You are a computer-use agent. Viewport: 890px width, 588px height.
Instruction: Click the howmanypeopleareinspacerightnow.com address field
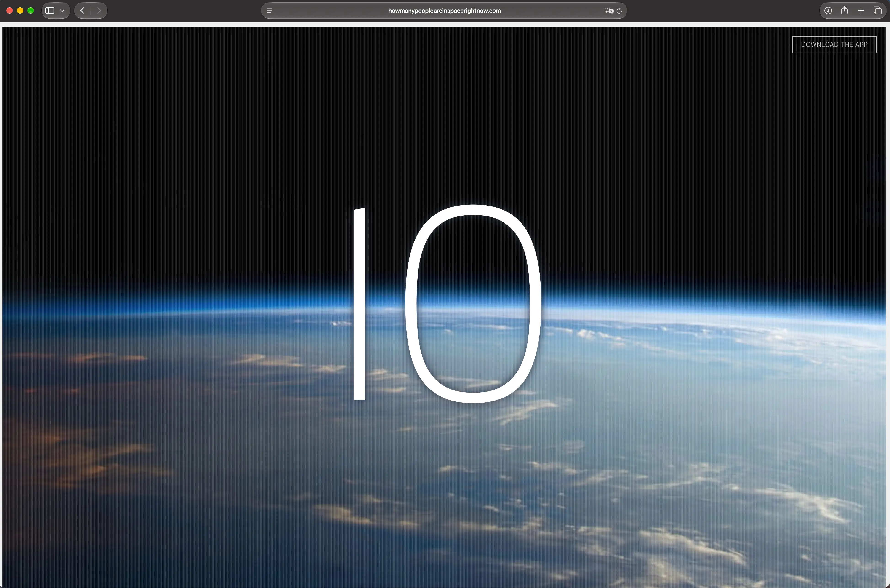(x=444, y=11)
